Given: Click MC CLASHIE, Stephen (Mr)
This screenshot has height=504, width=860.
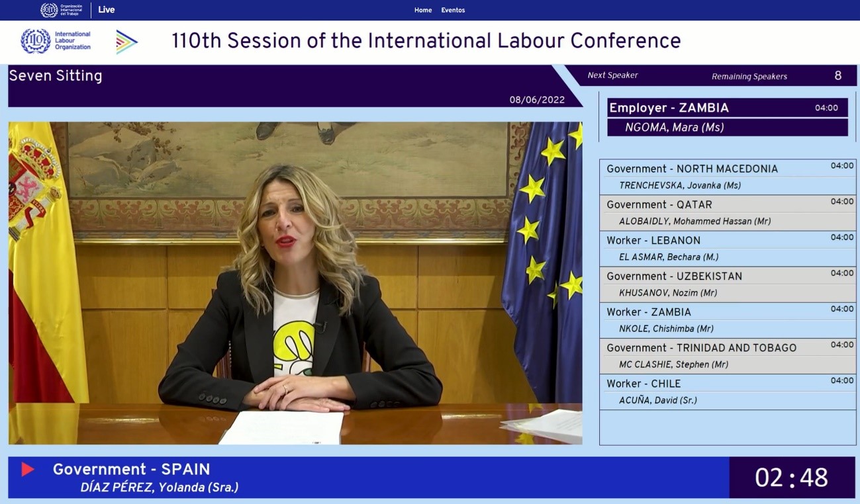Looking at the screenshot, I should click(x=674, y=364).
